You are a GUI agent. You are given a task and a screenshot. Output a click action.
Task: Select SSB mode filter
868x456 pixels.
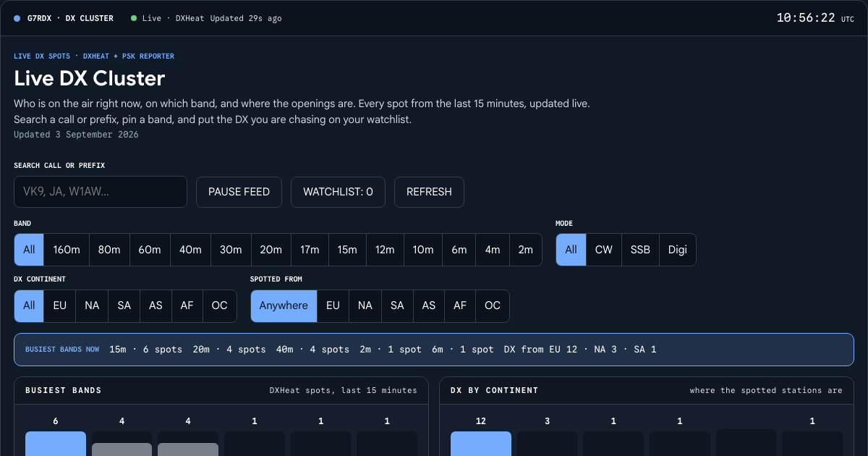point(640,250)
